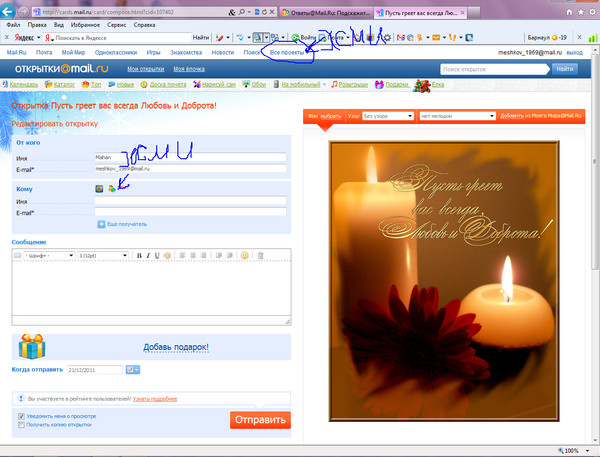The height and width of the screenshot is (457, 600).
Task: Open Доска почета link
Action: click(x=168, y=85)
